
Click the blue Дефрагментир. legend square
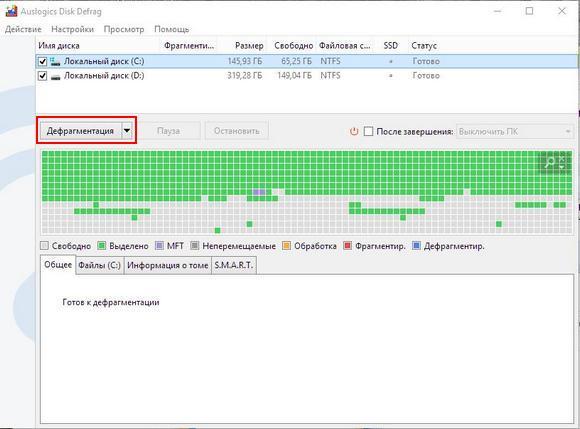coord(417,246)
